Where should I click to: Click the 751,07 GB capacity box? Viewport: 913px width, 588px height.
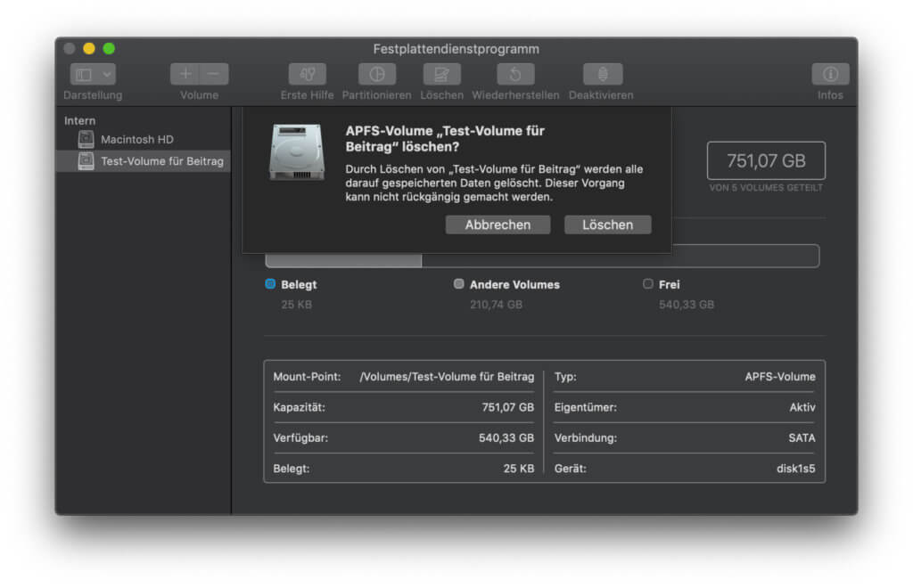point(766,161)
